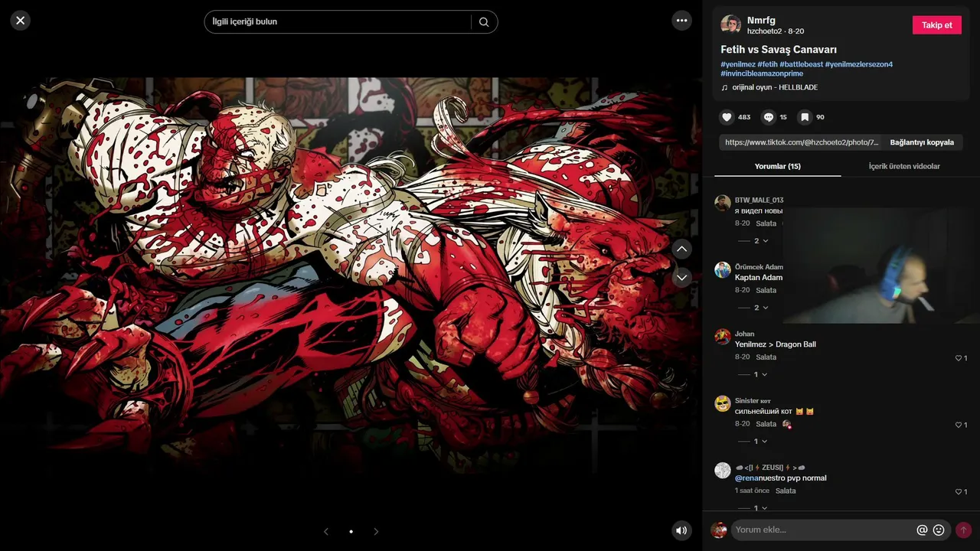Open BTW_MALE_013's avatar
This screenshot has width=980, height=551.
(722, 203)
